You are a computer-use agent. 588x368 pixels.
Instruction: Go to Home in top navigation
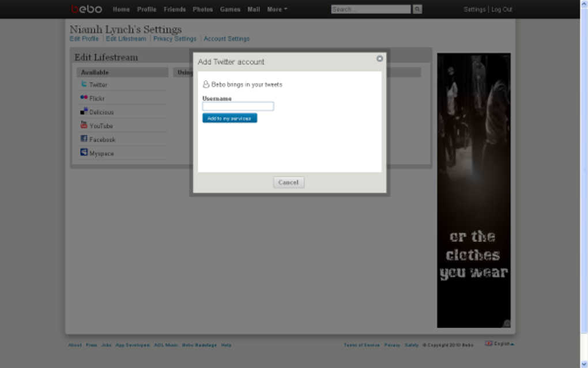pyautogui.click(x=121, y=9)
